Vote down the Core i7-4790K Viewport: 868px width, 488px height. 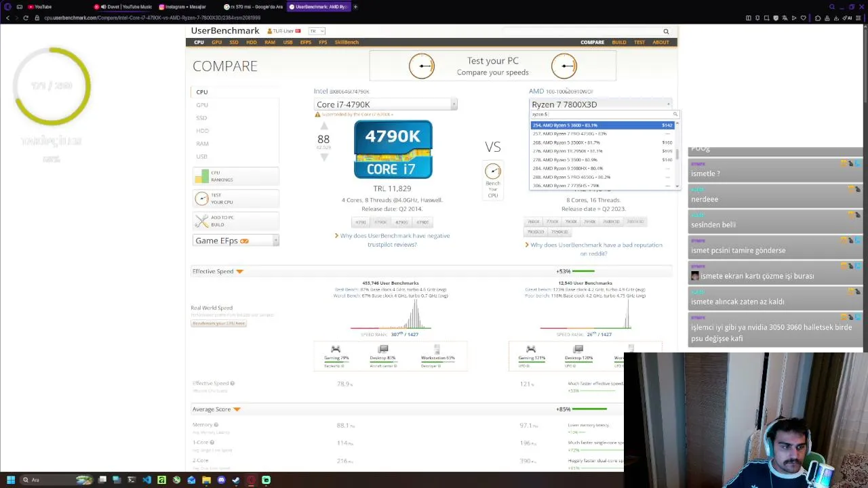(x=323, y=157)
